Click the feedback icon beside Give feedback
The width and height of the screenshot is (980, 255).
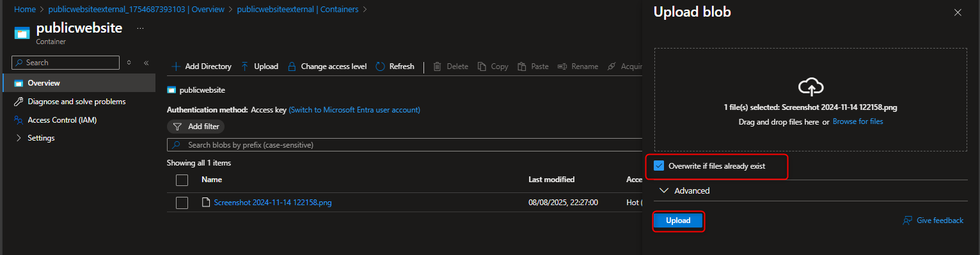point(907,220)
